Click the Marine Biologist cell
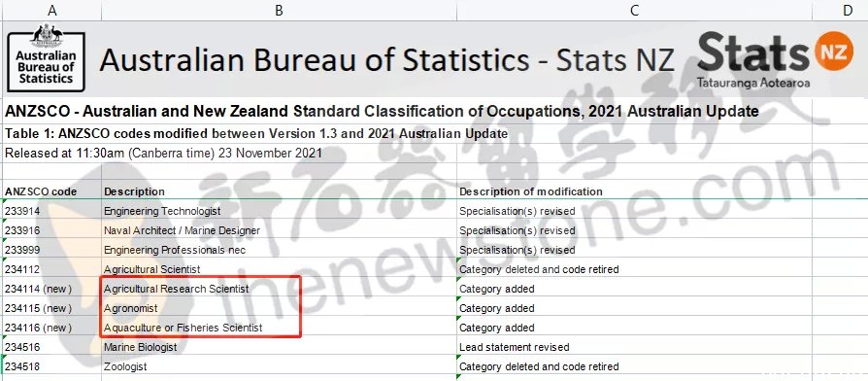868x381 pixels. coord(279,347)
